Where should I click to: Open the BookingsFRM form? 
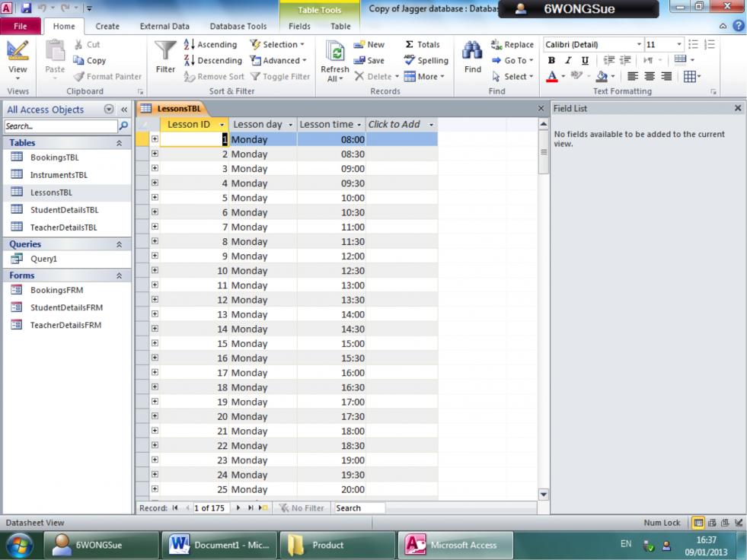[x=56, y=290]
